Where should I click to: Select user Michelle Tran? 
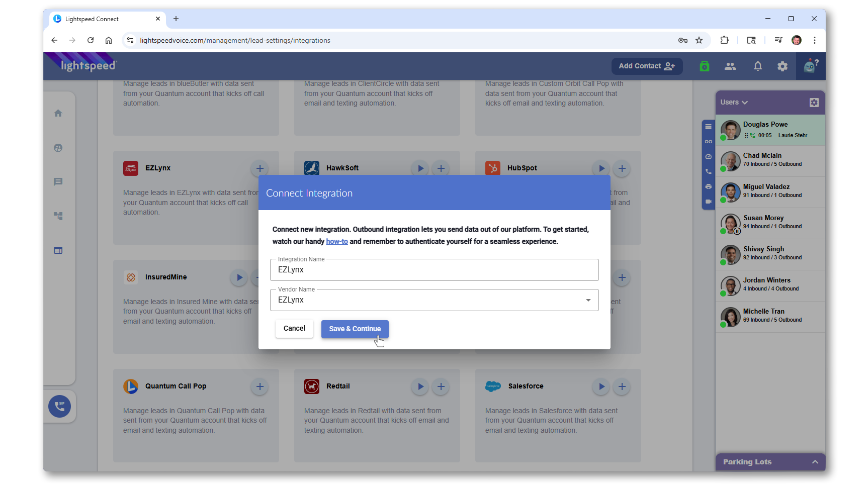tap(770, 317)
